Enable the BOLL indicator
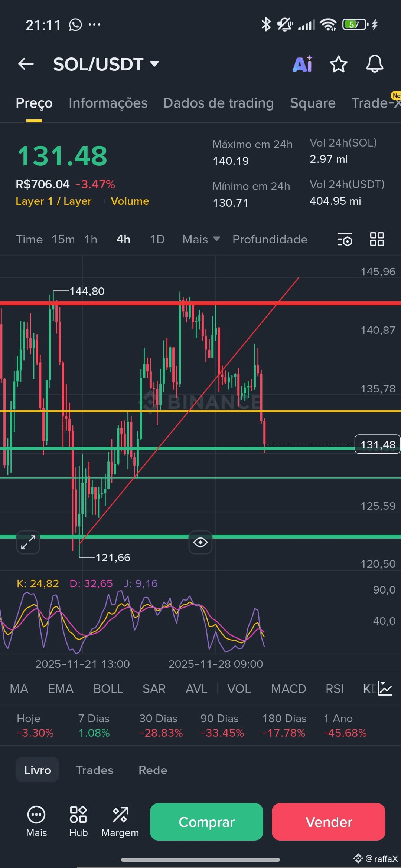Viewport: 401px width, 868px height. [x=108, y=689]
